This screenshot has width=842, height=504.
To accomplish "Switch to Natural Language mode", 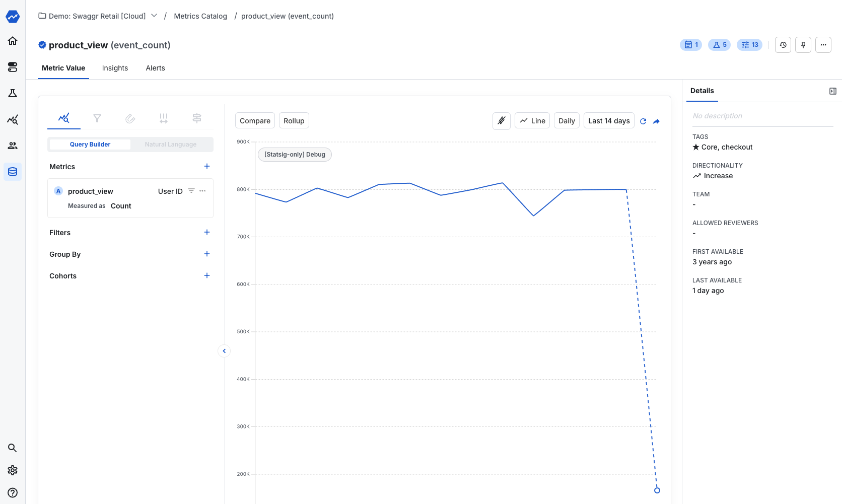I will [171, 145].
